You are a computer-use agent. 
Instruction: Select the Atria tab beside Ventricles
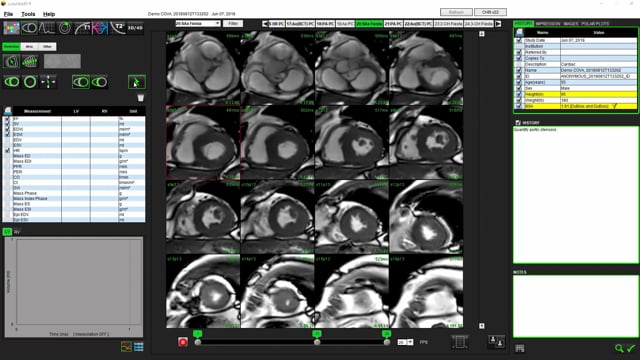(29, 47)
